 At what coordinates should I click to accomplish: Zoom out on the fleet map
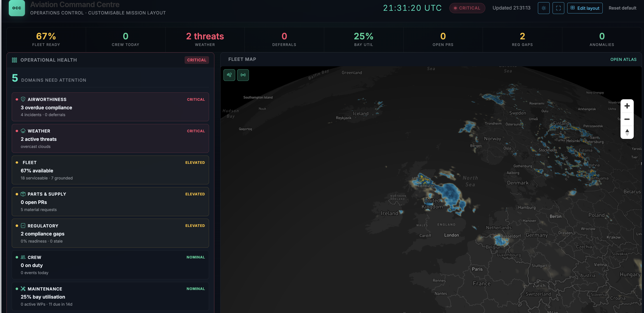(627, 119)
